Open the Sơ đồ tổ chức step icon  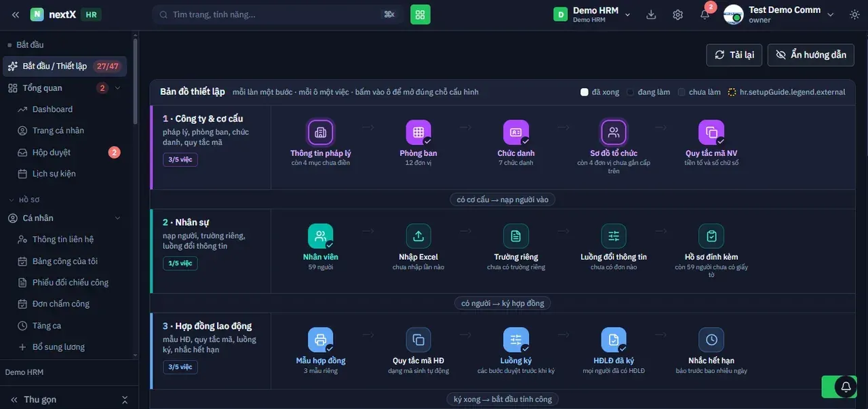click(614, 132)
